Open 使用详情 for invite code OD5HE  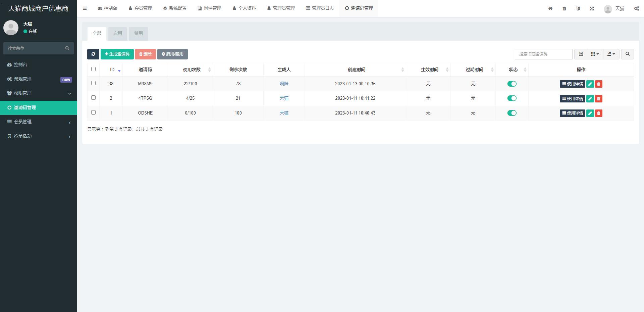pos(572,113)
